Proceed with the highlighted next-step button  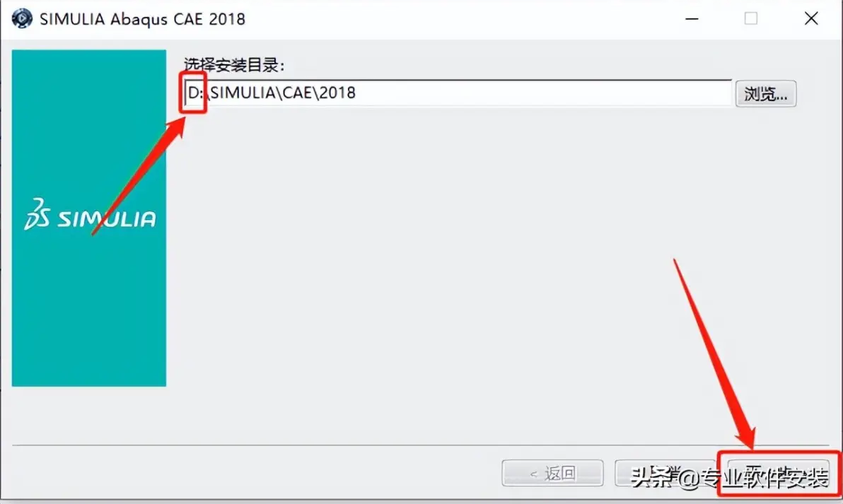click(x=779, y=474)
